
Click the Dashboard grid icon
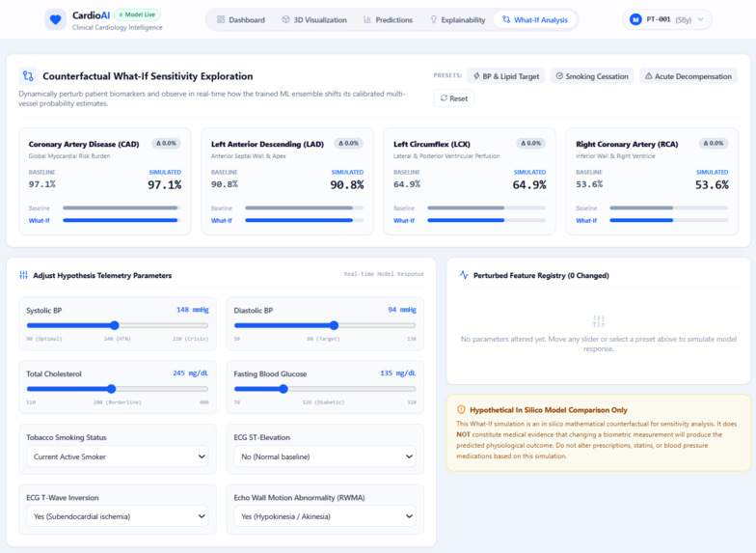tap(221, 19)
